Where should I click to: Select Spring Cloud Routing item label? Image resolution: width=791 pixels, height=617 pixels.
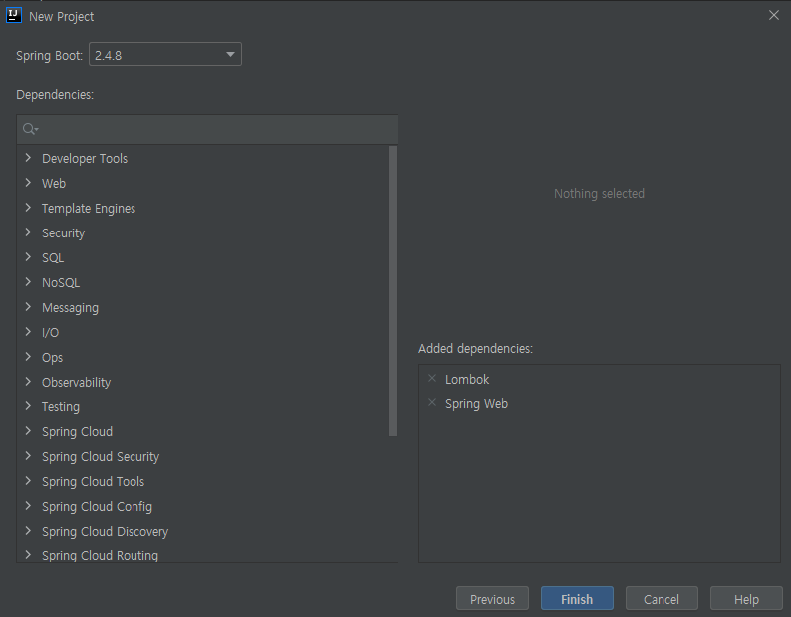[100, 555]
